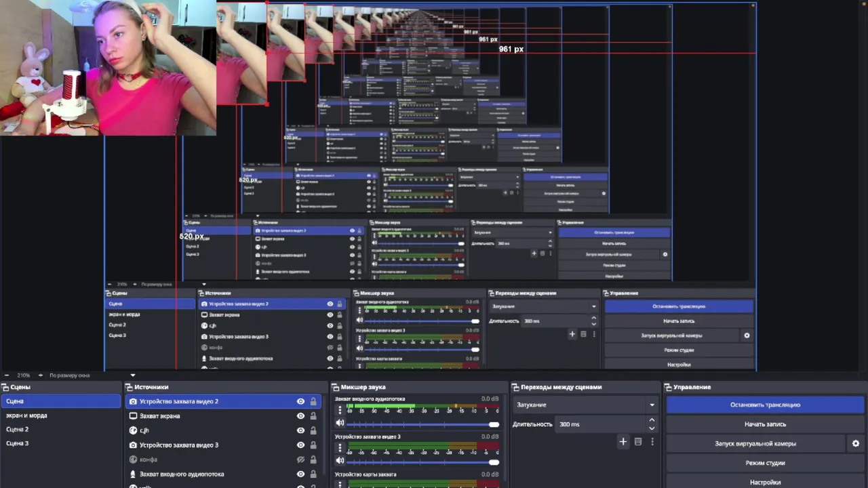Mute Захват входного аудиопотока speaker icon
Viewport: 868px width, 488px height.
[340, 424]
